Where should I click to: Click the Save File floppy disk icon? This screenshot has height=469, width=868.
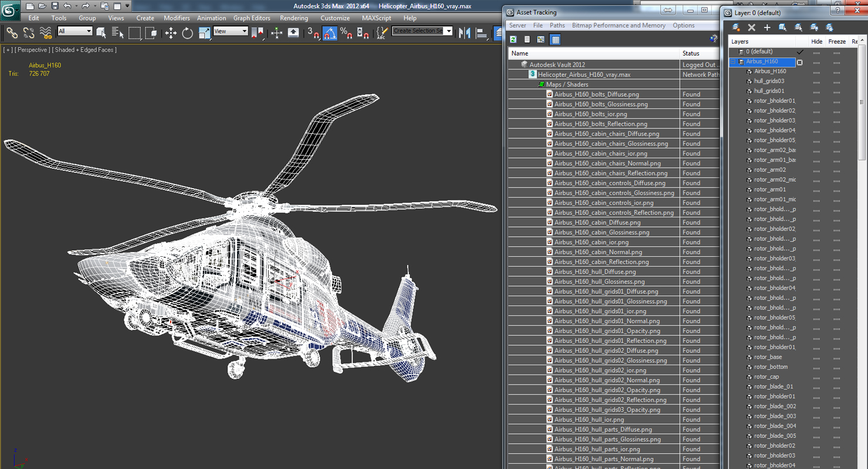[55, 6]
